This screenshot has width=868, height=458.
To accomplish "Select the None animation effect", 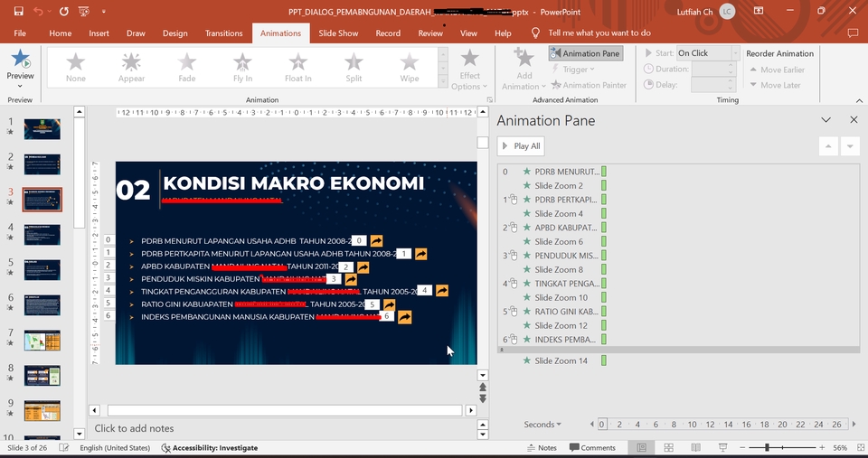I will pos(76,68).
